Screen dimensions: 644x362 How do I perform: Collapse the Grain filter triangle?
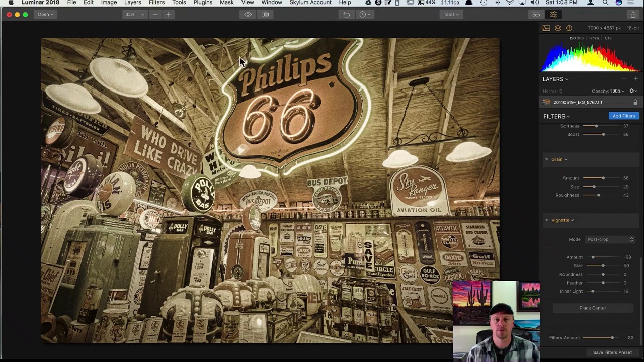[547, 159]
